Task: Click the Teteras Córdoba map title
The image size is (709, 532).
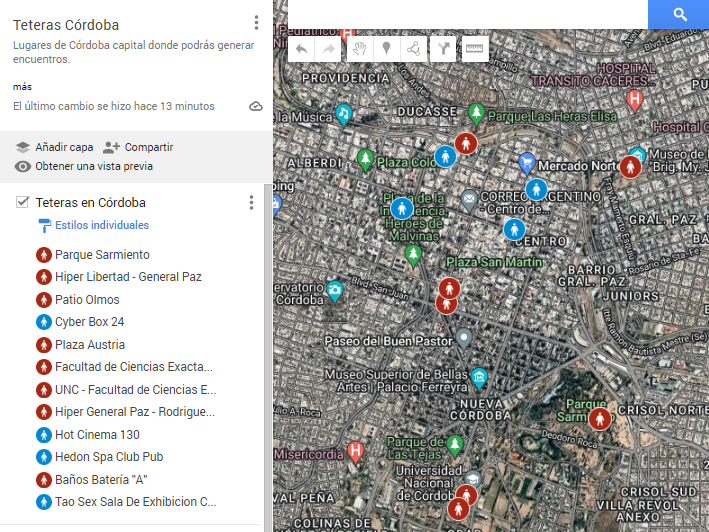Action: 66,25
